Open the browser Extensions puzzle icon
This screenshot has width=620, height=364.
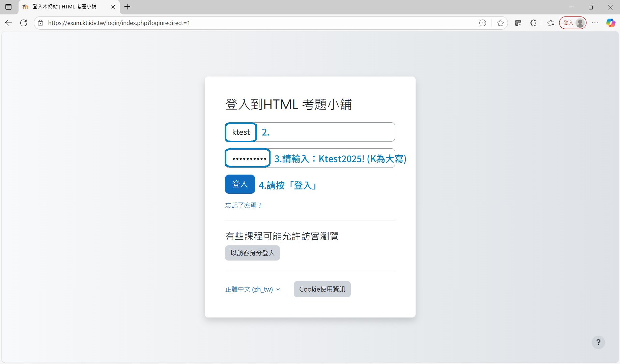coord(533,23)
